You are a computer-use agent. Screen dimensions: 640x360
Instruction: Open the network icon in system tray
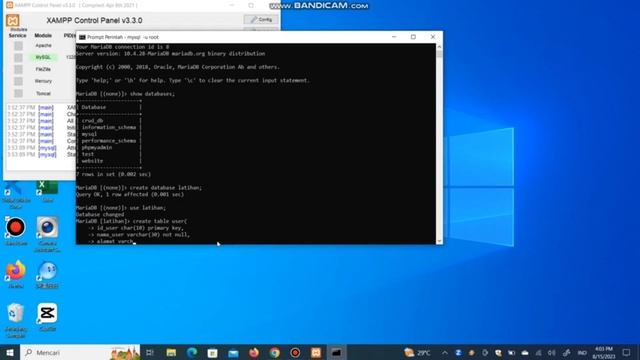[539, 353]
